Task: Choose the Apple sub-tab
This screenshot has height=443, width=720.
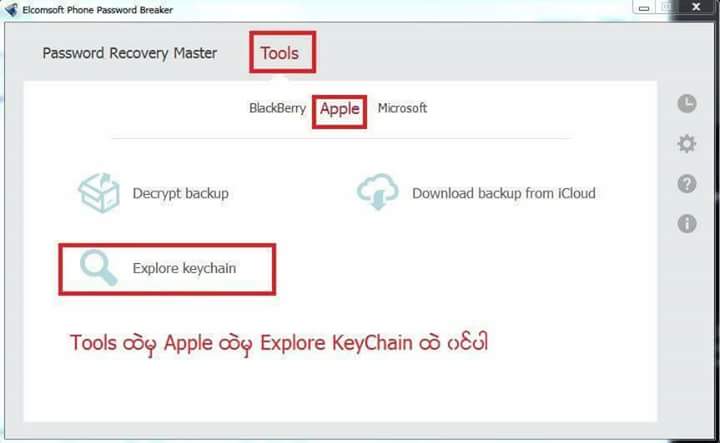Action: pos(340,109)
